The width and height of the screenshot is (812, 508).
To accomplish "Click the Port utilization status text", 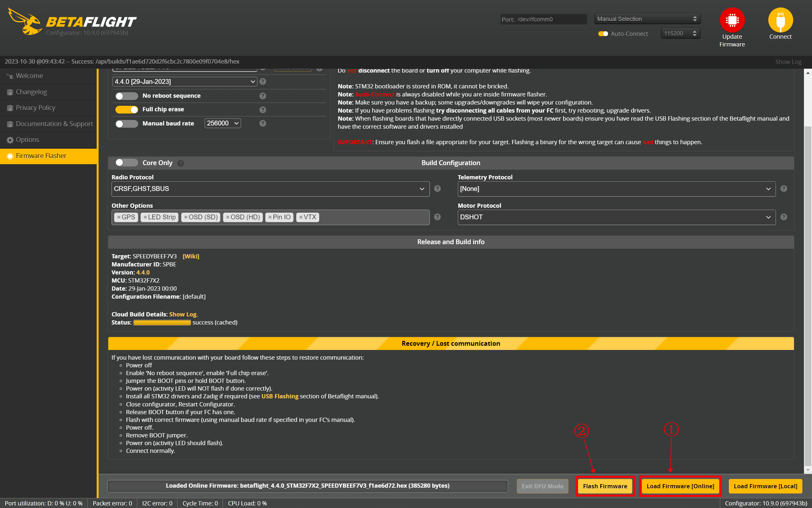I will (43, 503).
